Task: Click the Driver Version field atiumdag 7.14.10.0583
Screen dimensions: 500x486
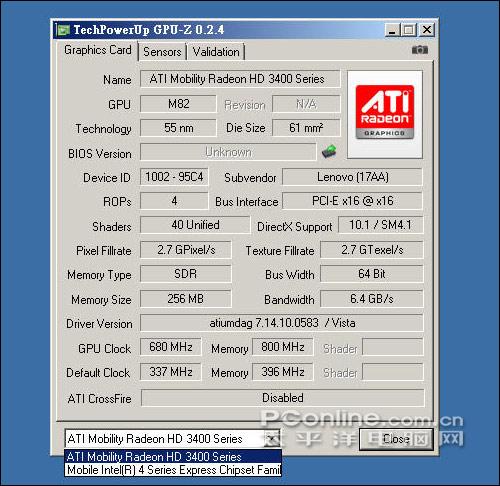Action: [x=282, y=323]
